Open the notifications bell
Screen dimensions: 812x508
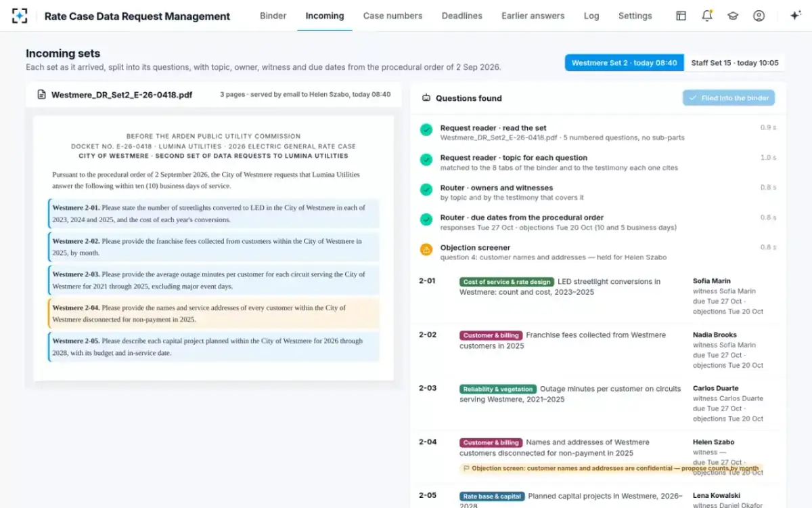click(x=707, y=16)
